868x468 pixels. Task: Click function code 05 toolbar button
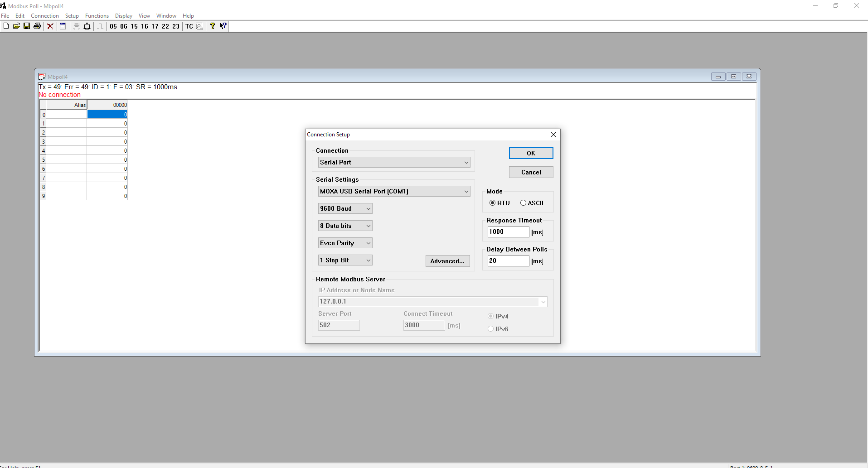pyautogui.click(x=113, y=26)
